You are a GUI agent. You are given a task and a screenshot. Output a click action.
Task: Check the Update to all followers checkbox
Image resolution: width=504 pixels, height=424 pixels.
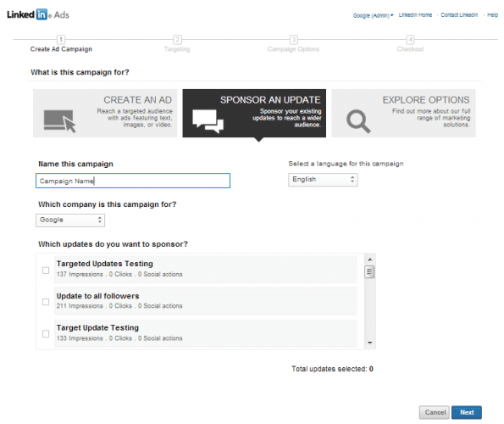[x=46, y=302]
